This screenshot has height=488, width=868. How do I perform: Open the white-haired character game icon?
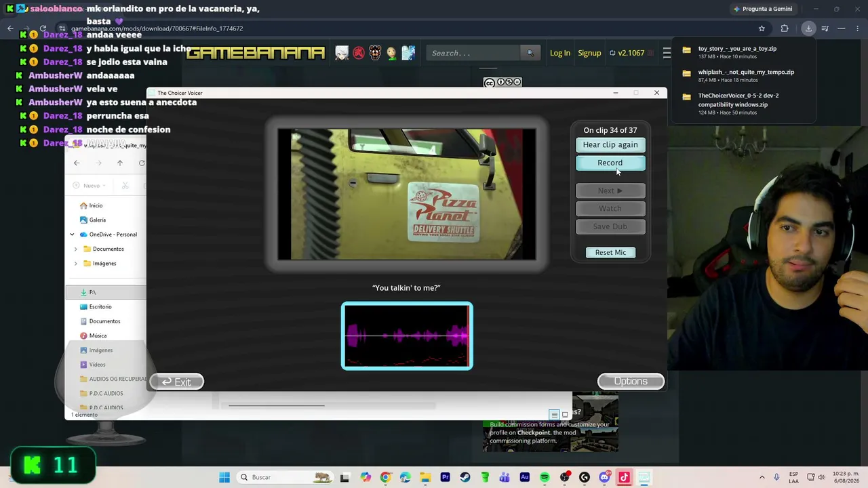[x=342, y=53]
